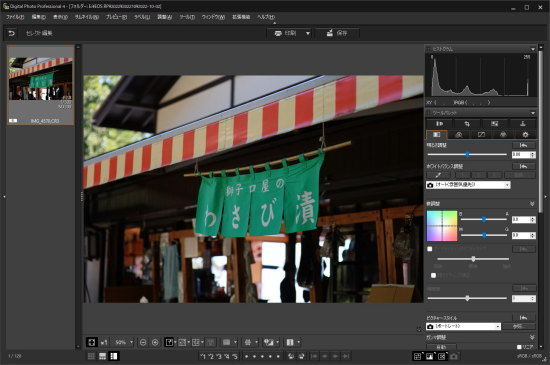Switch to the thumbnail-below-preview layout icon

(x=102, y=356)
